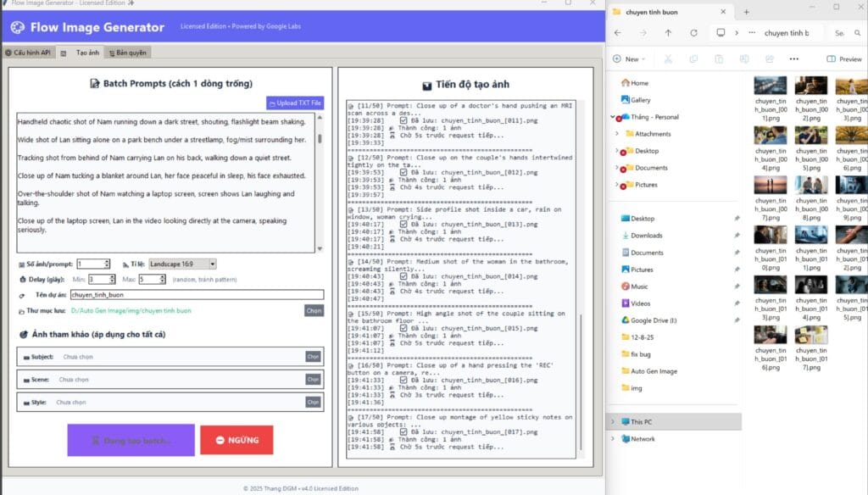Click Chọn button in Scene row

[x=314, y=379]
